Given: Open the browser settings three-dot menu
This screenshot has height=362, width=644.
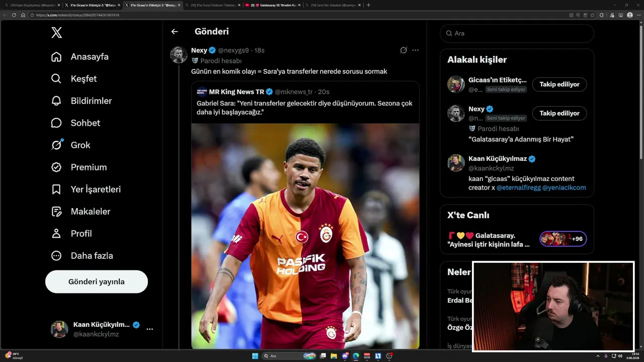Looking at the screenshot, I should (638, 15).
